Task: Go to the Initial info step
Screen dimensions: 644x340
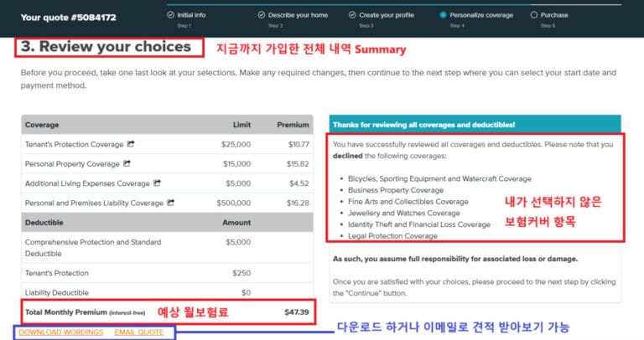Action: pyautogui.click(x=195, y=14)
